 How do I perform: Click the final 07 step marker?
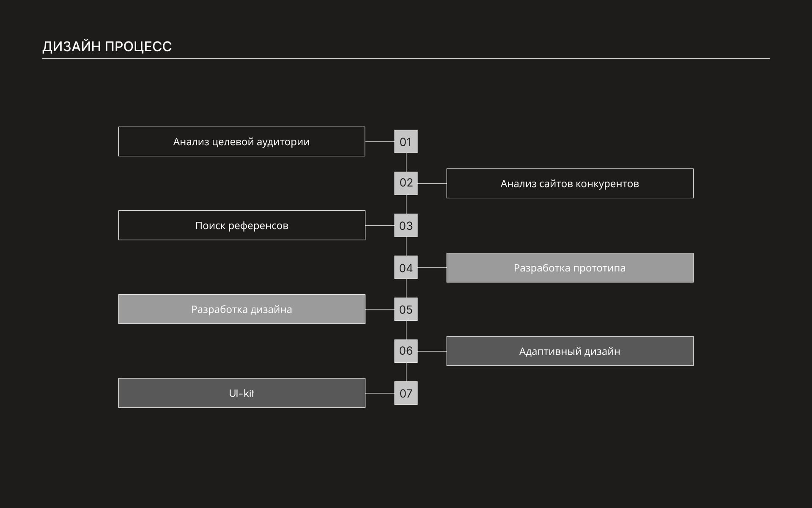tap(406, 393)
